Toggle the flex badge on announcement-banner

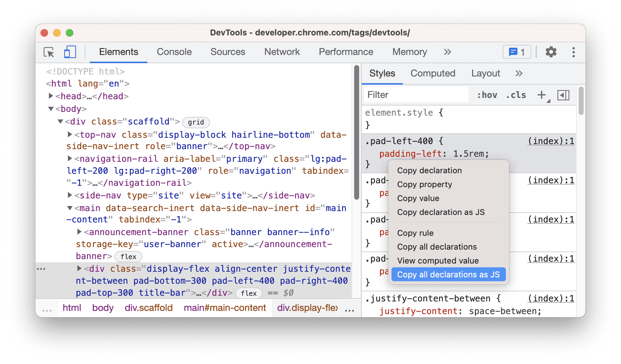coord(128,255)
